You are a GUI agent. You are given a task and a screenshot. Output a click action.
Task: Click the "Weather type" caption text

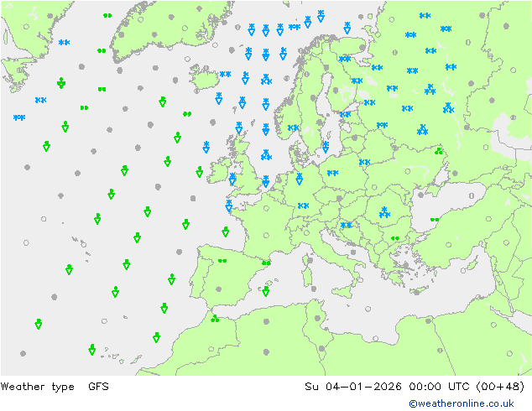click(x=37, y=387)
